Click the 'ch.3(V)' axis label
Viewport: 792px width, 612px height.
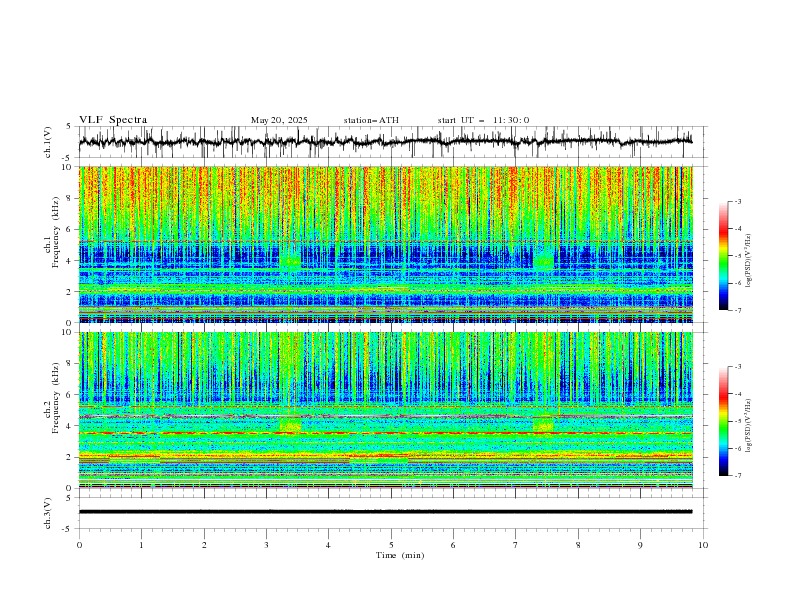coord(48,513)
